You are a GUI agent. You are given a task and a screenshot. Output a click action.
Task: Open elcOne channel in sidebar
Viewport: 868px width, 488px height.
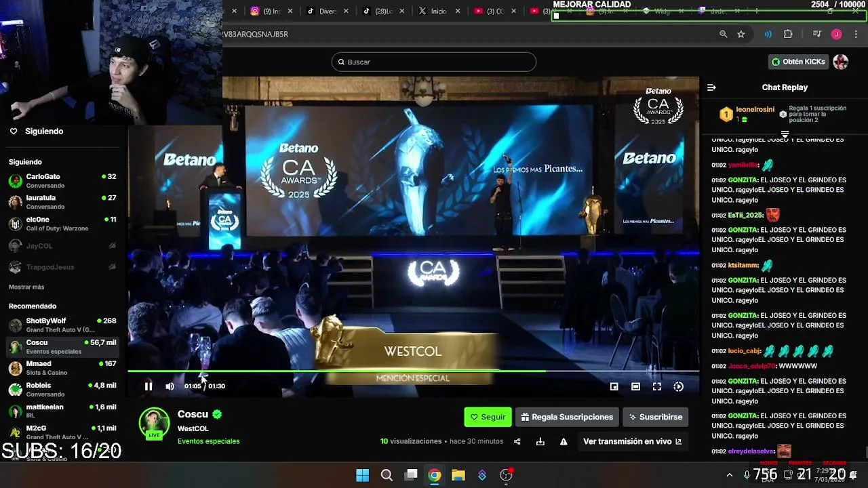(62, 224)
